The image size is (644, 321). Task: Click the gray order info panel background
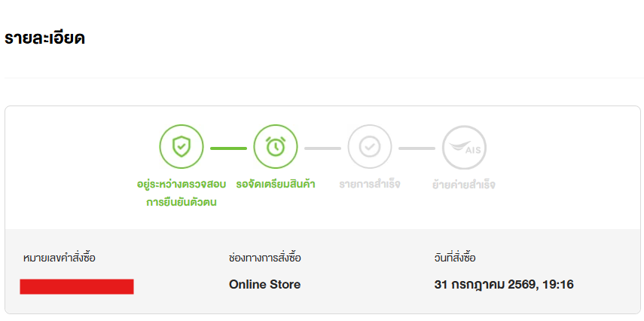(x=322, y=271)
